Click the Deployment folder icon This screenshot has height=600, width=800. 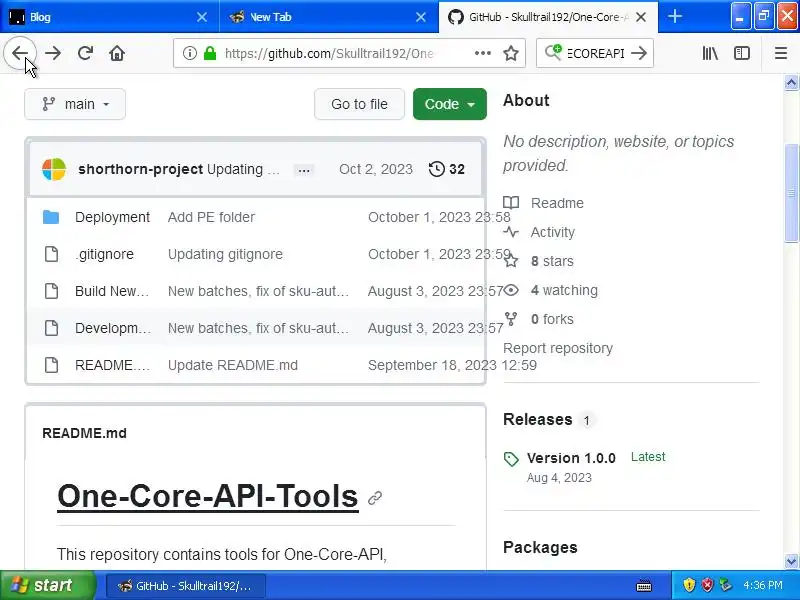pyautogui.click(x=51, y=217)
